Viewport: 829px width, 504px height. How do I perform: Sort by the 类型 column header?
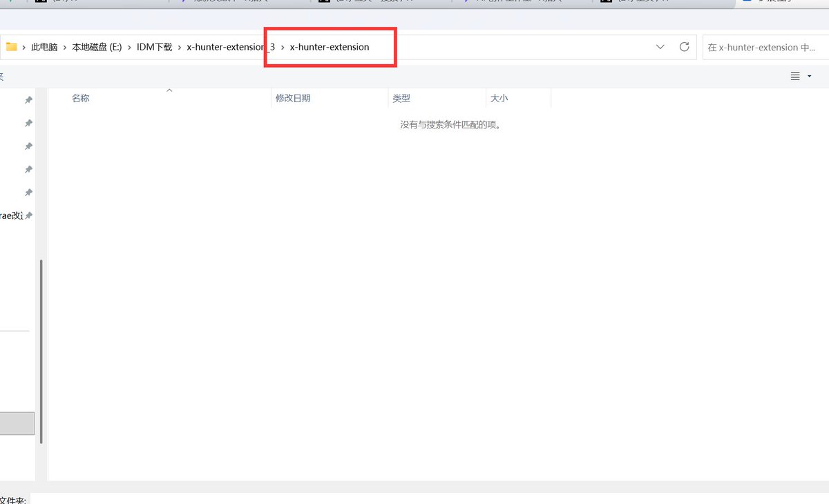pyautogui.click(x=401, y=98)
